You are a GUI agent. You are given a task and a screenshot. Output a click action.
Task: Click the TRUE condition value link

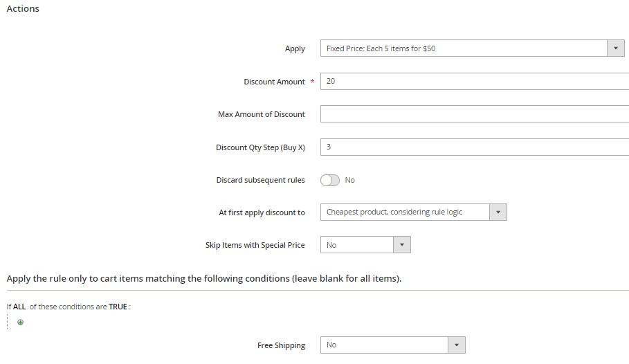[118, 307]
